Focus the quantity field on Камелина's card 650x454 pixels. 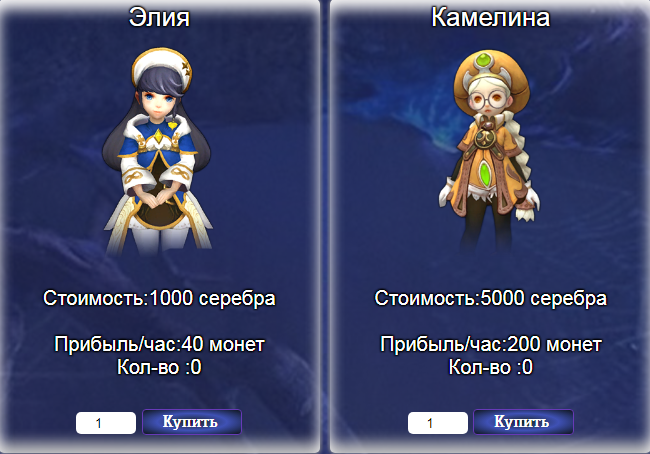[x=438, y=423]
